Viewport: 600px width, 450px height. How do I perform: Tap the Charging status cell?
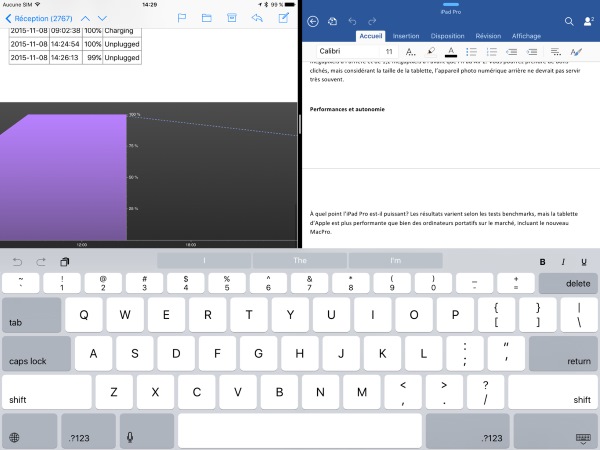click(122, 31)
